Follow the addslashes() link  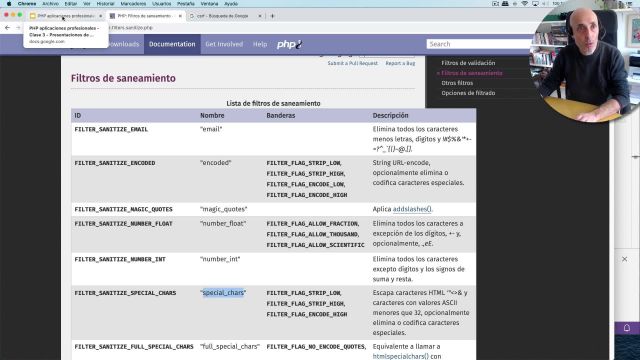click(412, 209)
